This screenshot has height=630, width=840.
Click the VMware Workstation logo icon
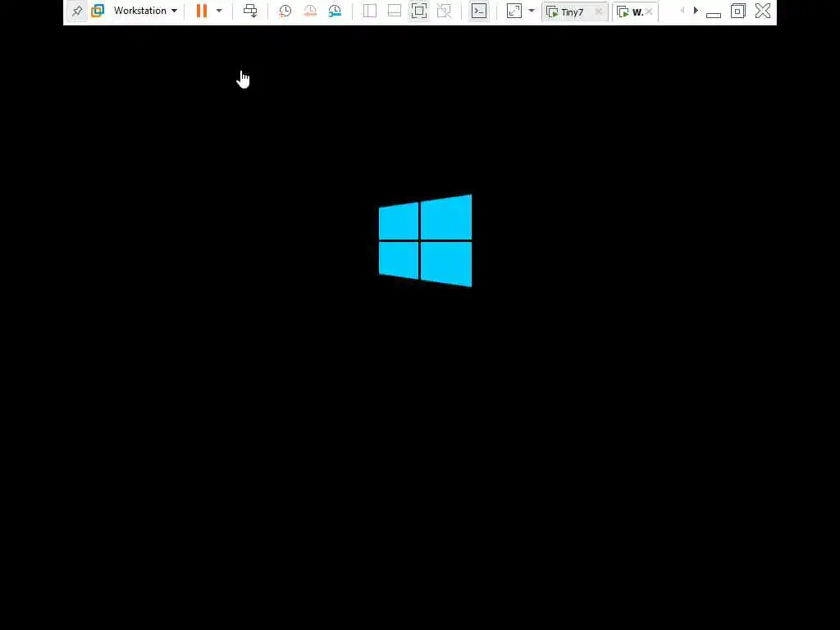tap(98, 11)
